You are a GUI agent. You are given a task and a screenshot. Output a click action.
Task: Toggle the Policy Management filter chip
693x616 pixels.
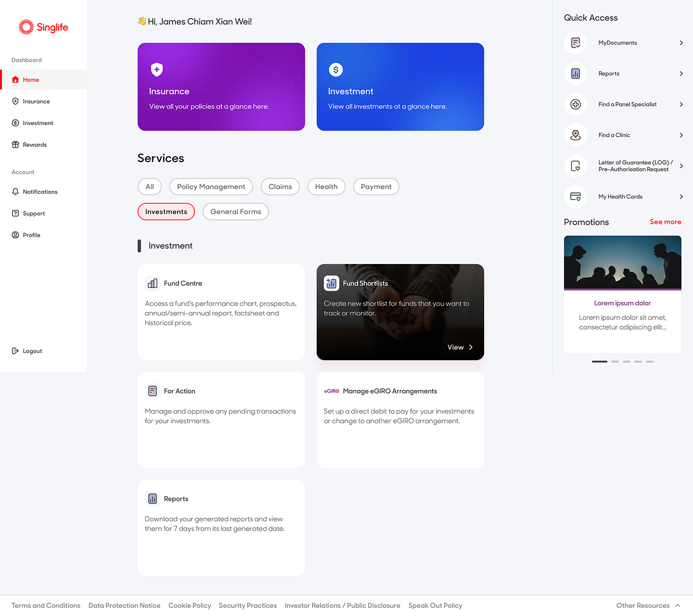tap(211, 187)
